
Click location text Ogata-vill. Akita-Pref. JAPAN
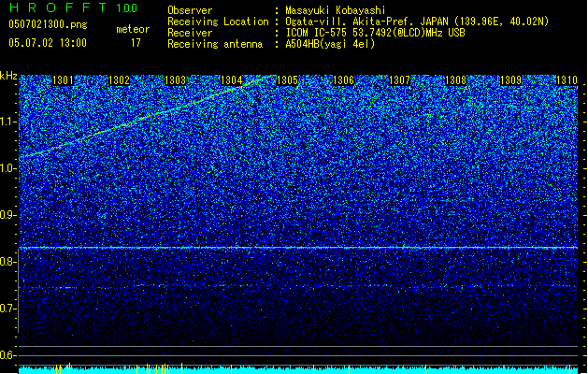(x=366, y=22)
